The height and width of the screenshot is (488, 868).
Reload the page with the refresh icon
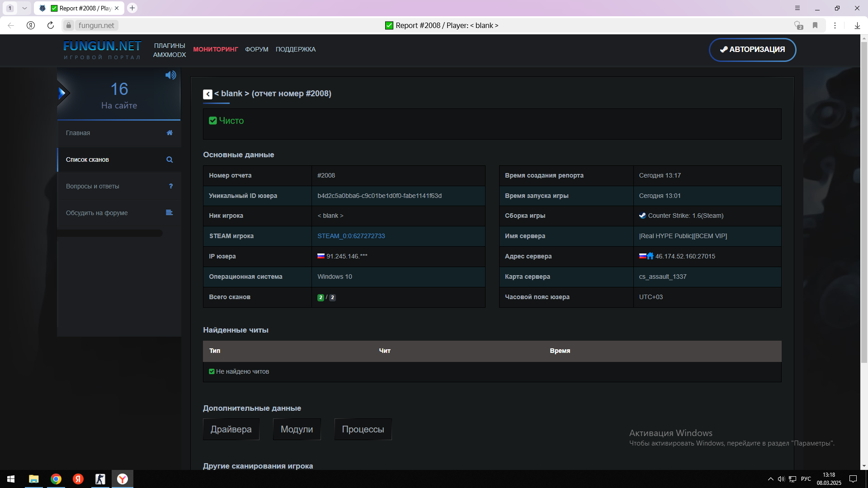pyautogui.click(x=51, y=25)
